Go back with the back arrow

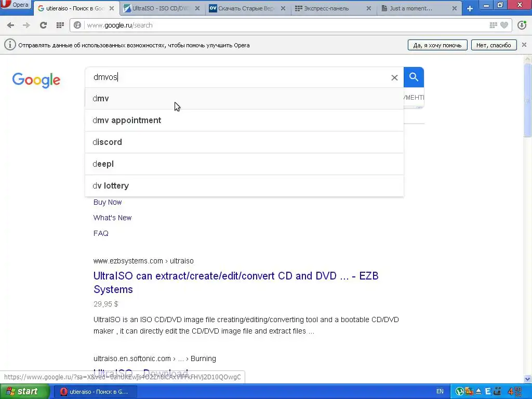click(10, 25)
